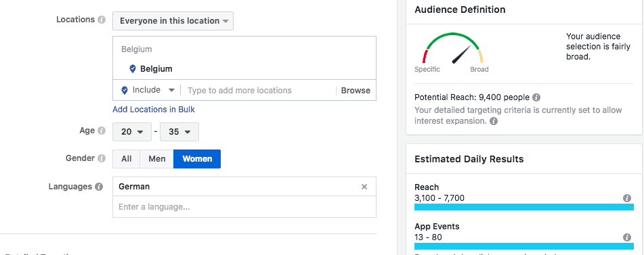This screenshot has height=255, width=644.
Task: Select Men gender option
Action: pyautogui.click(x=157, y=159)
